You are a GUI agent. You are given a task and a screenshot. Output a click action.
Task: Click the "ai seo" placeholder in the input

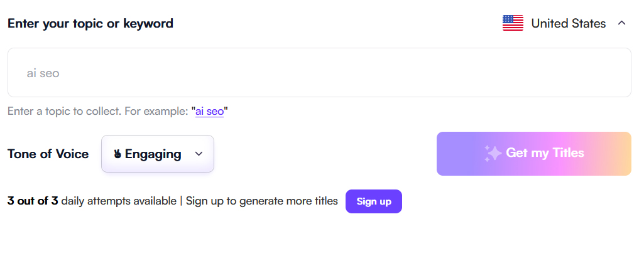point(43,73)
